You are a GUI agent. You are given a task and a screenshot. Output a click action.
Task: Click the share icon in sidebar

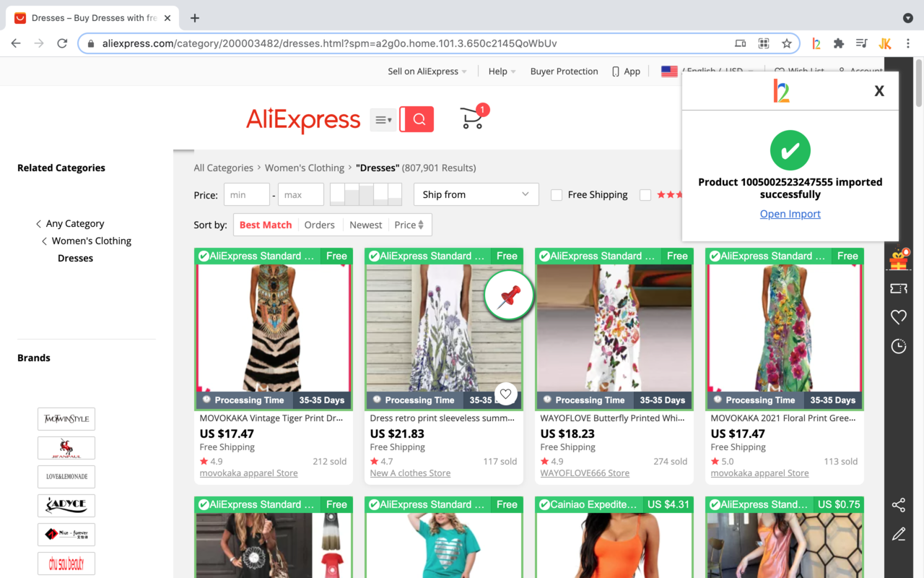click(x=899, y=505)
